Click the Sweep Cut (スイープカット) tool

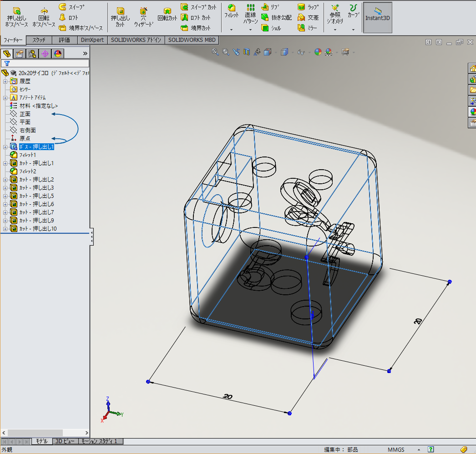point(198,7)
